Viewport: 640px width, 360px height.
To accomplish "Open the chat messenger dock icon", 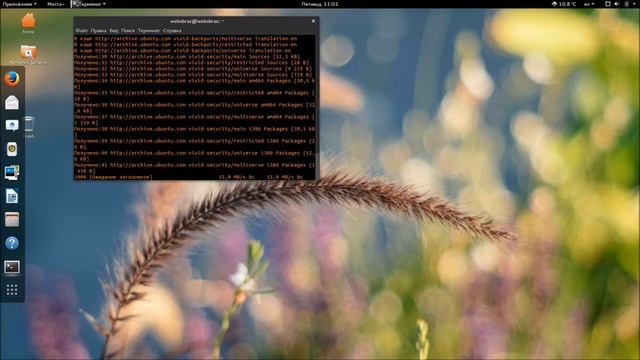I will [12, 125].
